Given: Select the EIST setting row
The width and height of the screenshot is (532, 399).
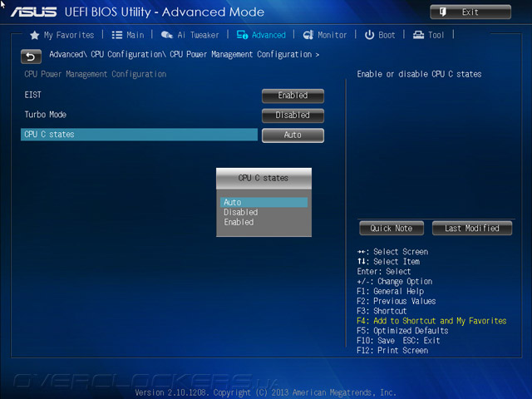Looking at the screenshot, I should coord(139,95).
